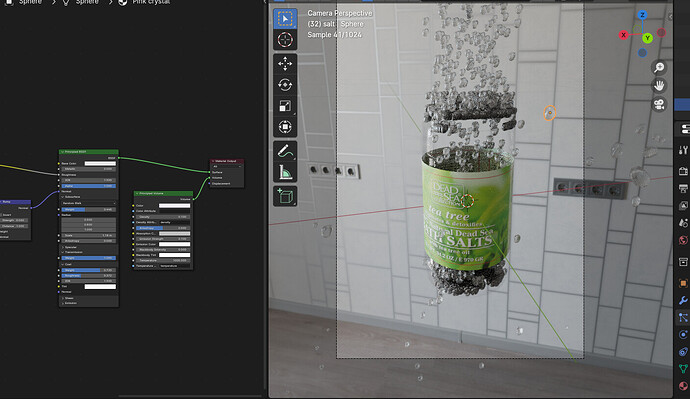Select the Measure tool

[x=285, y=172]
